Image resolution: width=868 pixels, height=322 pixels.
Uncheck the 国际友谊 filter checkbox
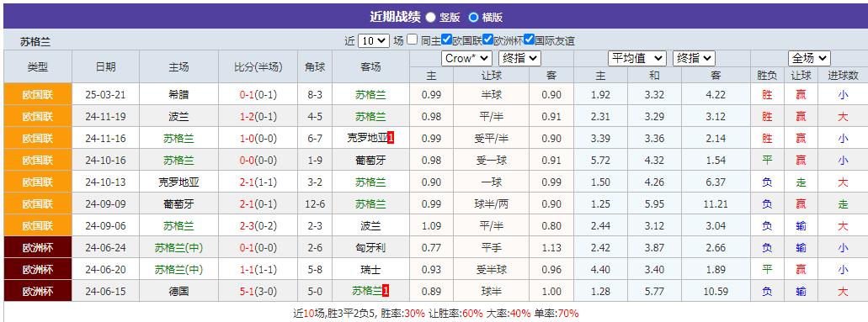[x=530, y=40]
